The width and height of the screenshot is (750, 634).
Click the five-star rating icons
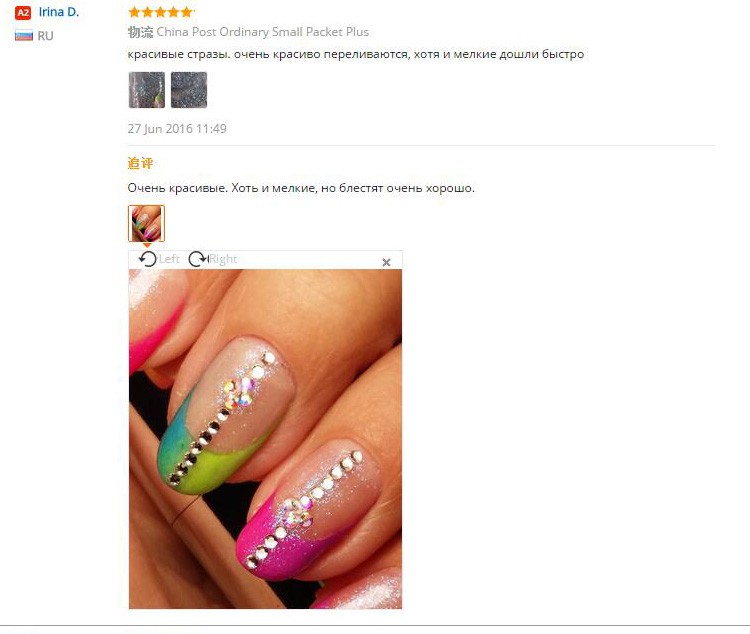pyautogui.click(x=161, y=12)
